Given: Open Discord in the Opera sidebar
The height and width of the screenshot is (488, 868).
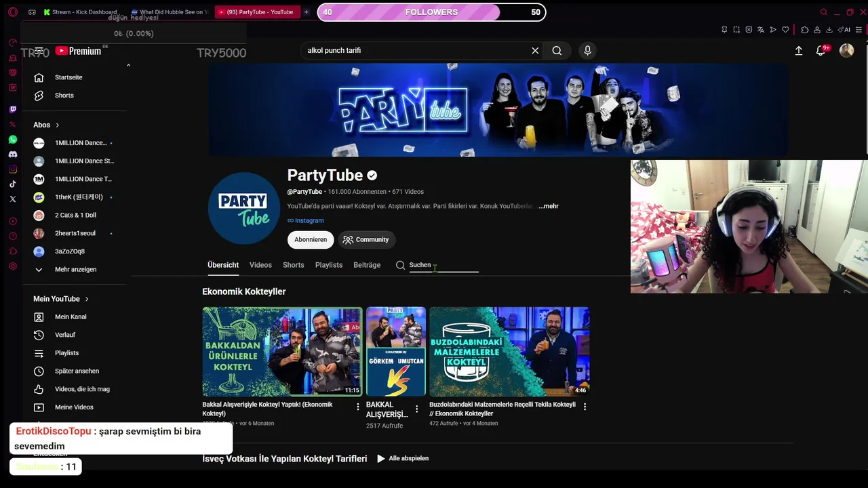Looking at the screenshot, I should (x=12, y=155).
